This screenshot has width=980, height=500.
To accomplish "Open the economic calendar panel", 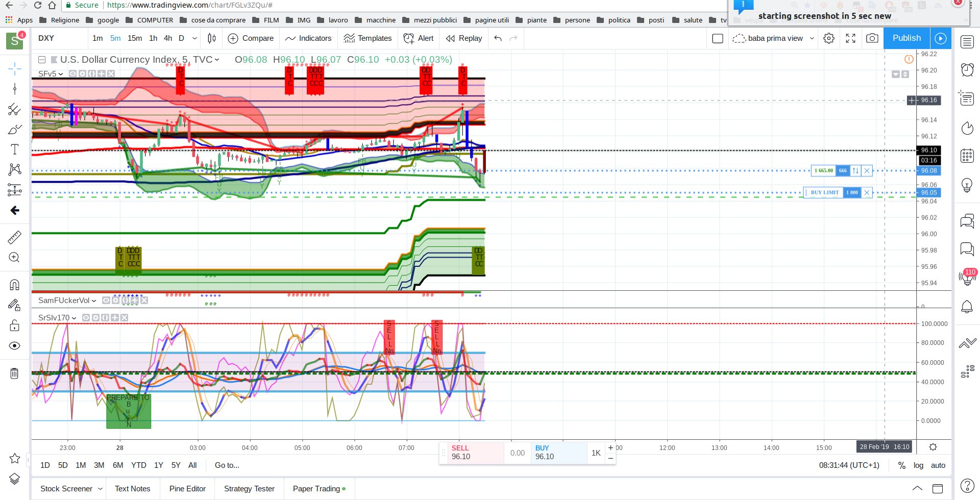I will click(967, 156).
